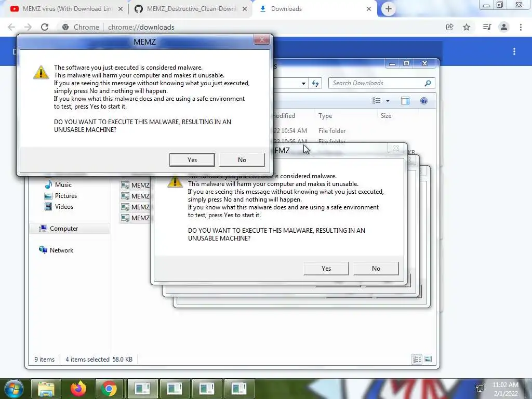Expand the Explorer address bar dropdown

pos(303,83)
